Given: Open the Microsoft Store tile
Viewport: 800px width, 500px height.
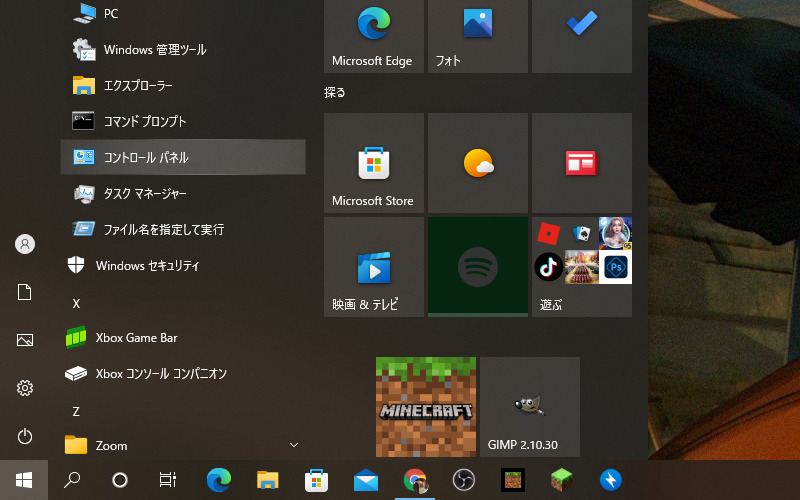Looking at the screenshot, I should pyautogui.click(x=374, y=163).
